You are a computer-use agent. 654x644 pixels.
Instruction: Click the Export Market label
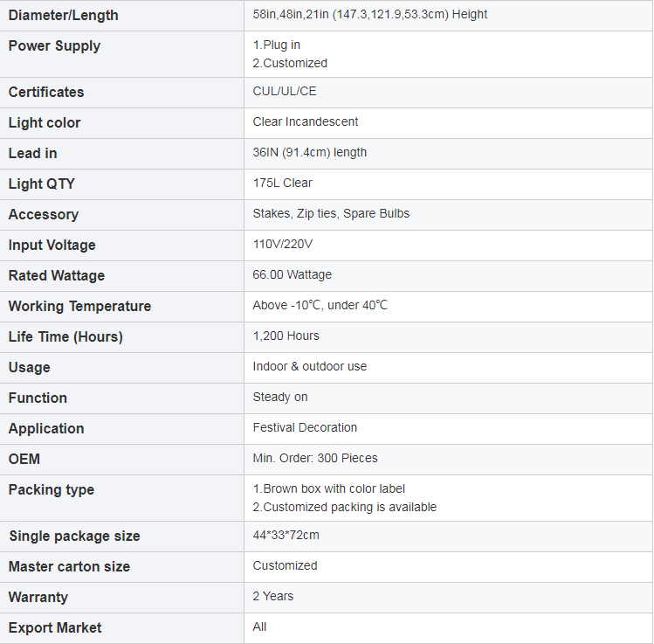pos(55,627)
